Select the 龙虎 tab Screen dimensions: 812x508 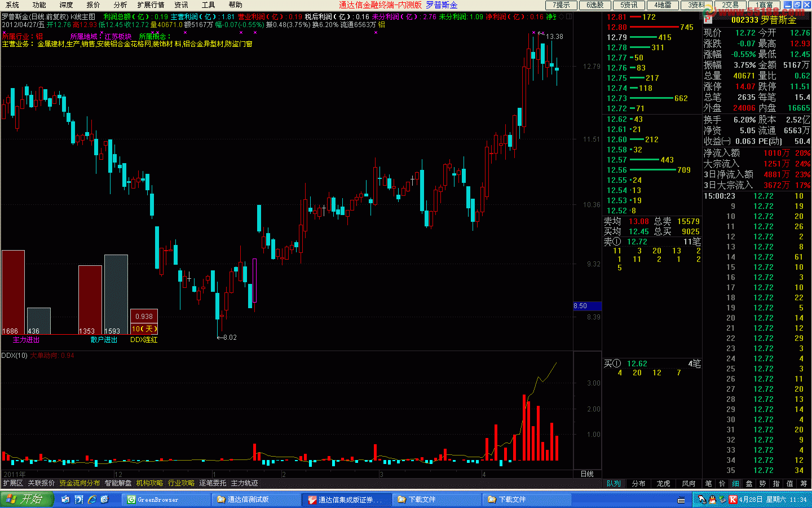point(663,484)
